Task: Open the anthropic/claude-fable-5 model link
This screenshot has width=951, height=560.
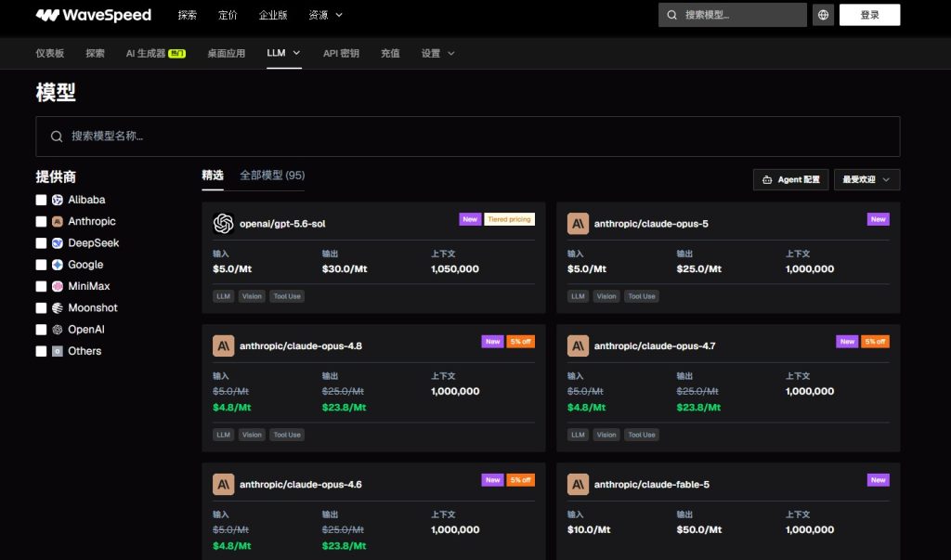Action: [652, 484]
